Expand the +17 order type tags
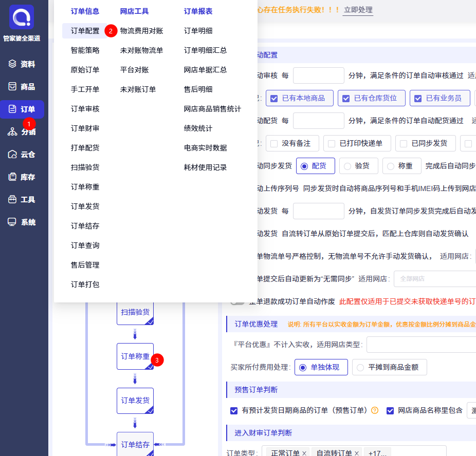The height and width of the screenshot is (456, 476). pos(377,453)
